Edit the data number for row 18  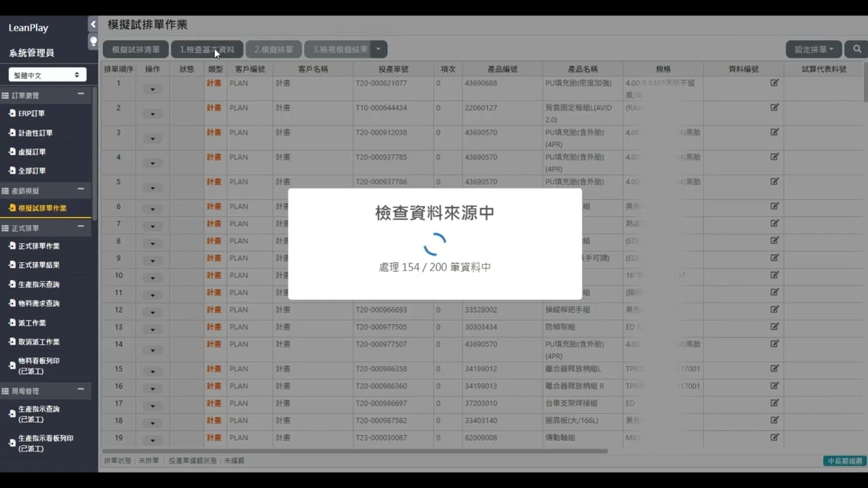[x=774, y=420]
